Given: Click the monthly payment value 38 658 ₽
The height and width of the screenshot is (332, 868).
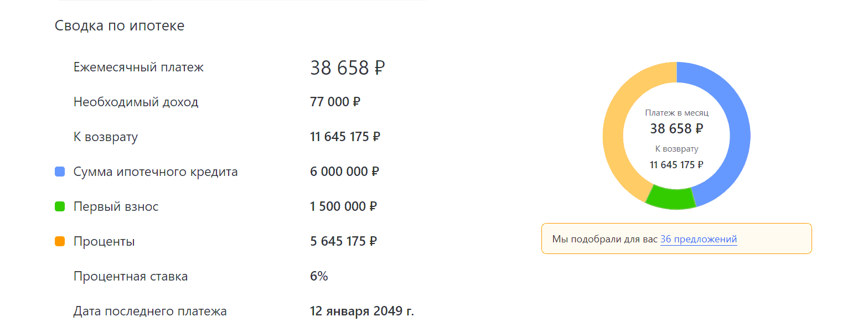Looking at the screenshot, I should coord(347,68).
